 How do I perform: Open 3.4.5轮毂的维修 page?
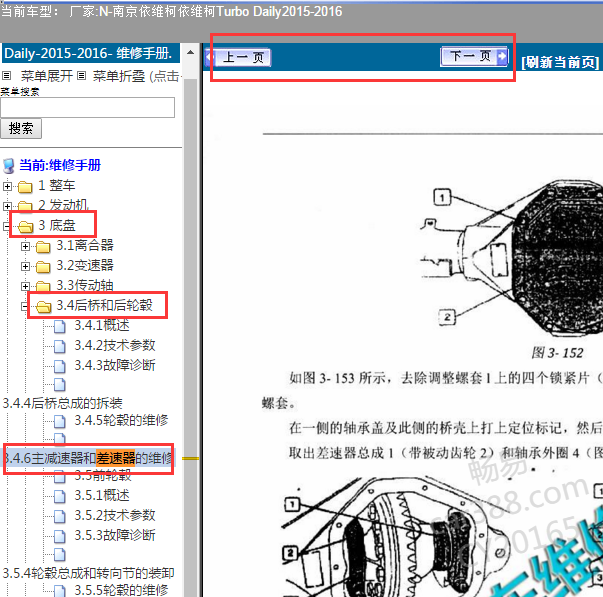(122, 420)
